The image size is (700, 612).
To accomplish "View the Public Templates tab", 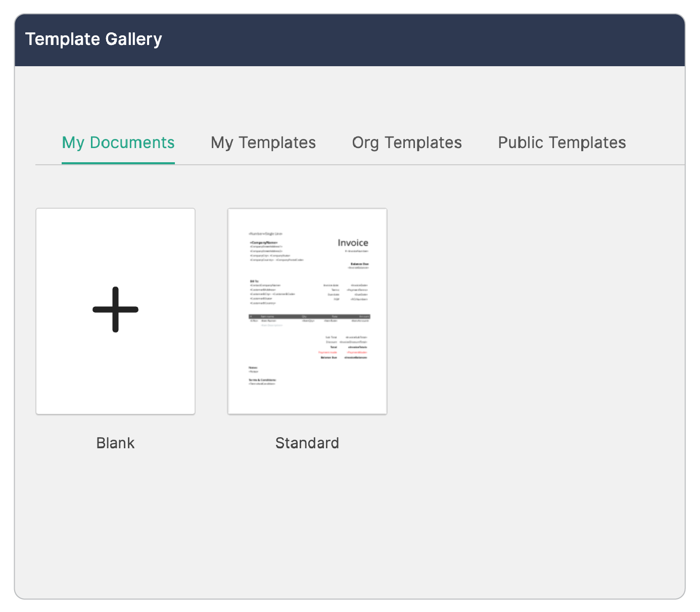I will point(562,143).
